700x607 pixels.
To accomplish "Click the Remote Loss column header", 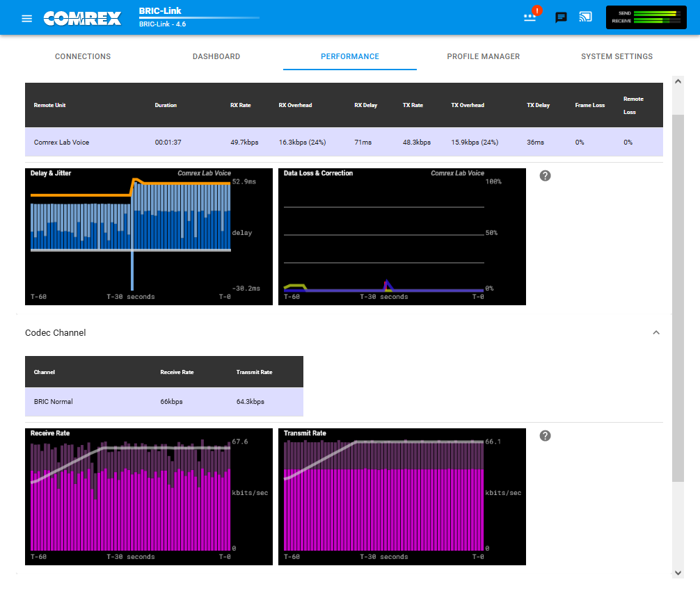I will (633, 105).
